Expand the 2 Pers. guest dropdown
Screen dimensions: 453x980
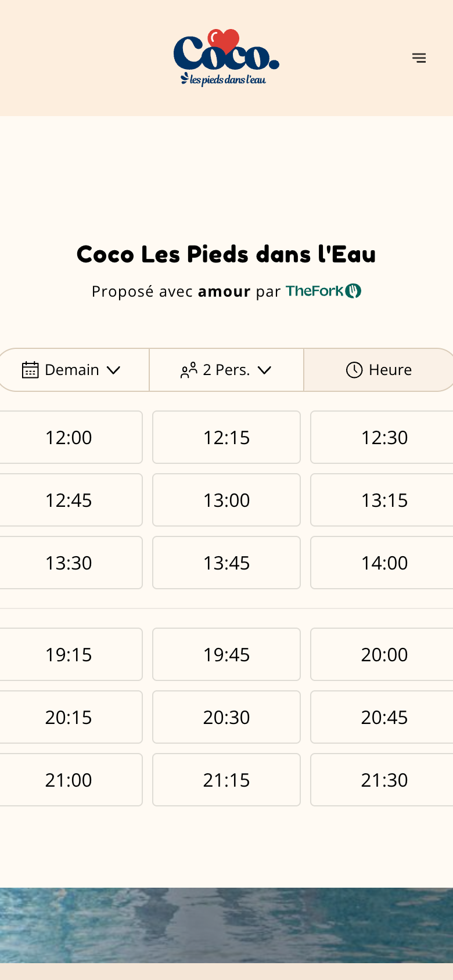[227, 370]
